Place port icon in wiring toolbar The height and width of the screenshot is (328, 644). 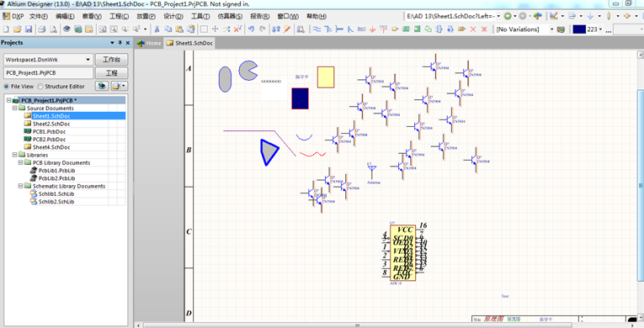point(461,29)
